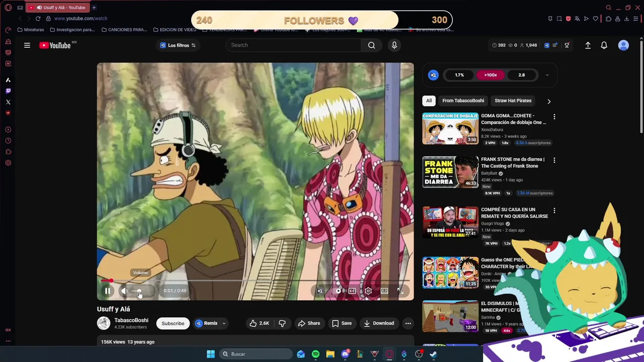Open options for the FRANK STONE me da diarrea video

[554, 160]
